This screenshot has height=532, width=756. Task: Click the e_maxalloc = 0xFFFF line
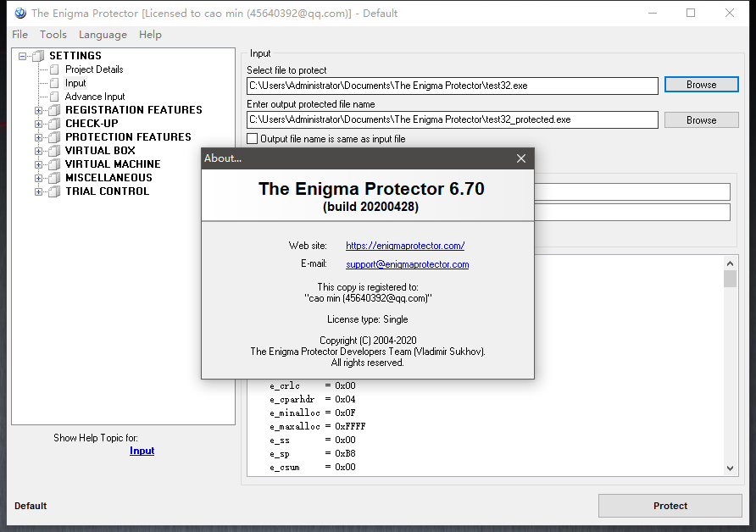click(317, 426)
